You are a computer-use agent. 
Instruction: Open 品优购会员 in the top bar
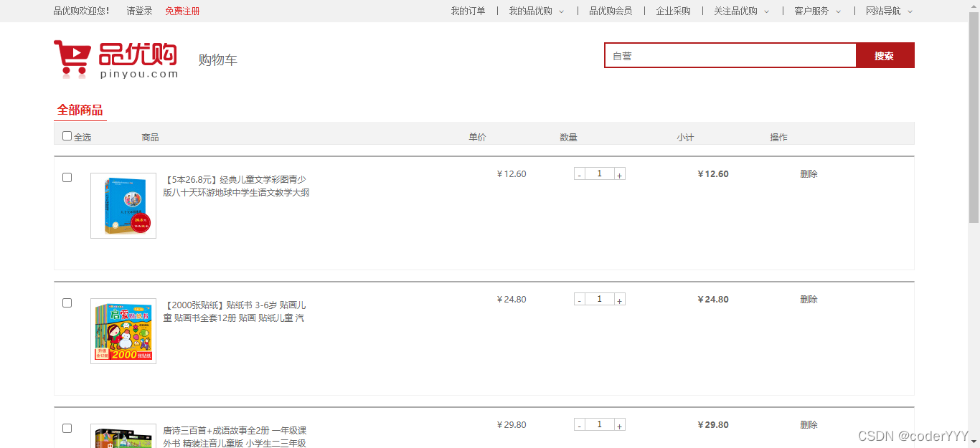[611, 11]
